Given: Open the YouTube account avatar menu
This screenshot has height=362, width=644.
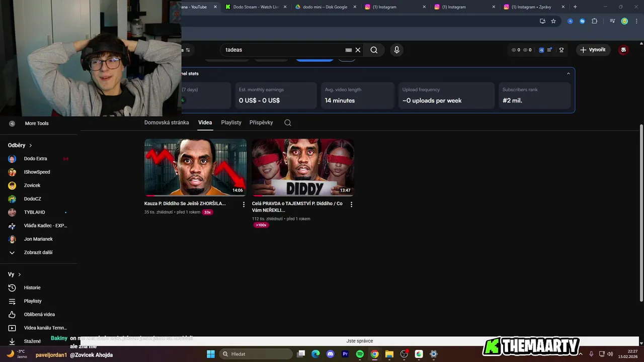Looking at the screenshot, I should (x=623, y=50).
